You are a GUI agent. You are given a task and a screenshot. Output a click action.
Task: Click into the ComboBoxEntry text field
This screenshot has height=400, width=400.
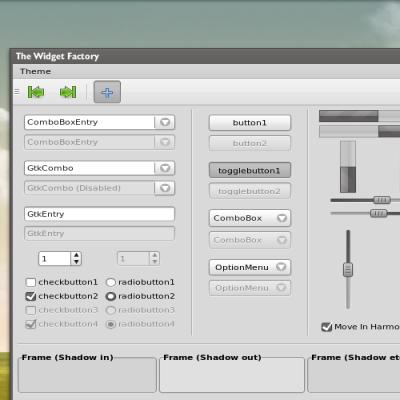point(90,122)
